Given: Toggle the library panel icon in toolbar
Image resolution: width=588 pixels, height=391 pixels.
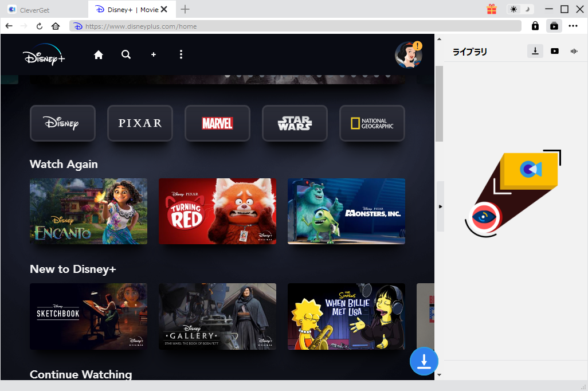Looking at the screenshot, I should tap(554, 26).
